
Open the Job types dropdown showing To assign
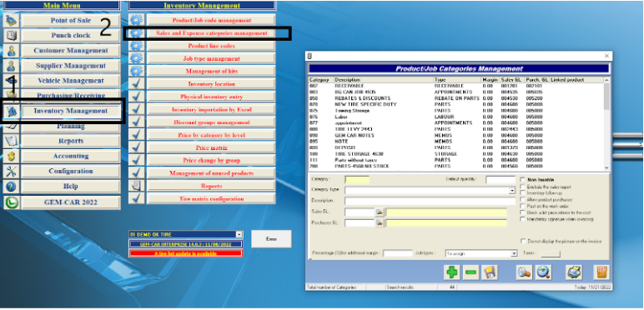[513, 254]
